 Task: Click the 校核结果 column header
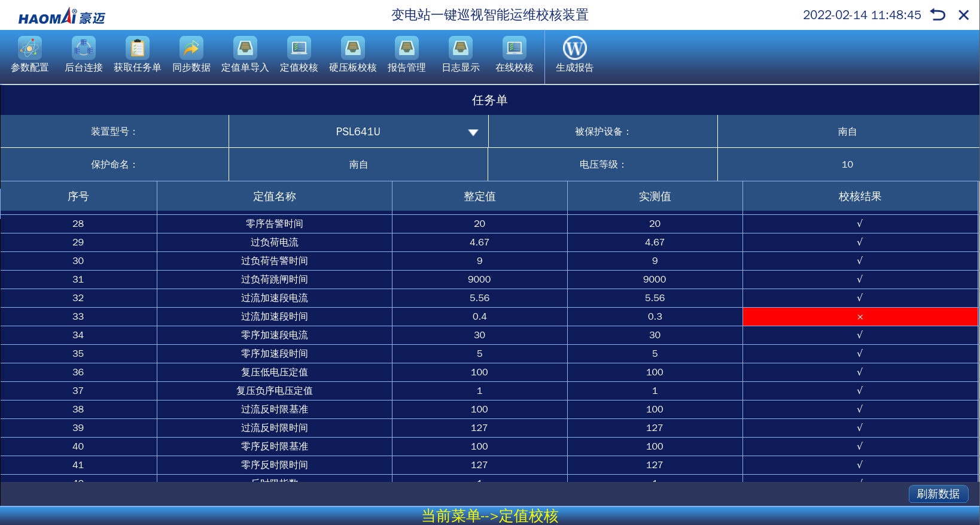click(860, 196)
